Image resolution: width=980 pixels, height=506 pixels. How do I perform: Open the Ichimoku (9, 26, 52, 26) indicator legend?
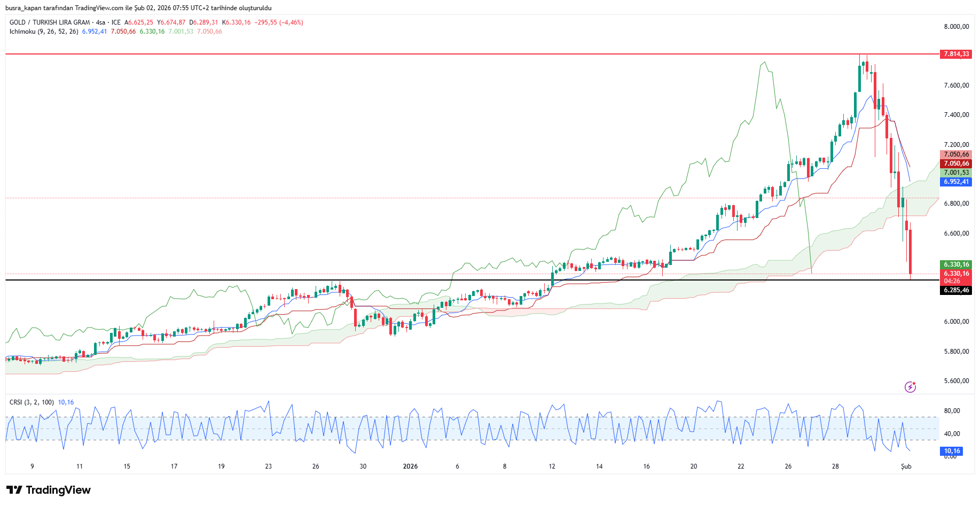[44, 32]
